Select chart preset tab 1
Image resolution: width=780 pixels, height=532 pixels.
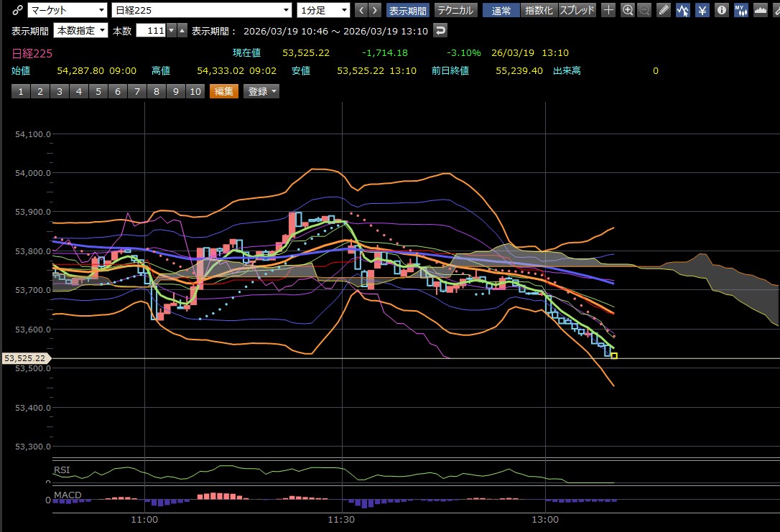click(21, 91)
